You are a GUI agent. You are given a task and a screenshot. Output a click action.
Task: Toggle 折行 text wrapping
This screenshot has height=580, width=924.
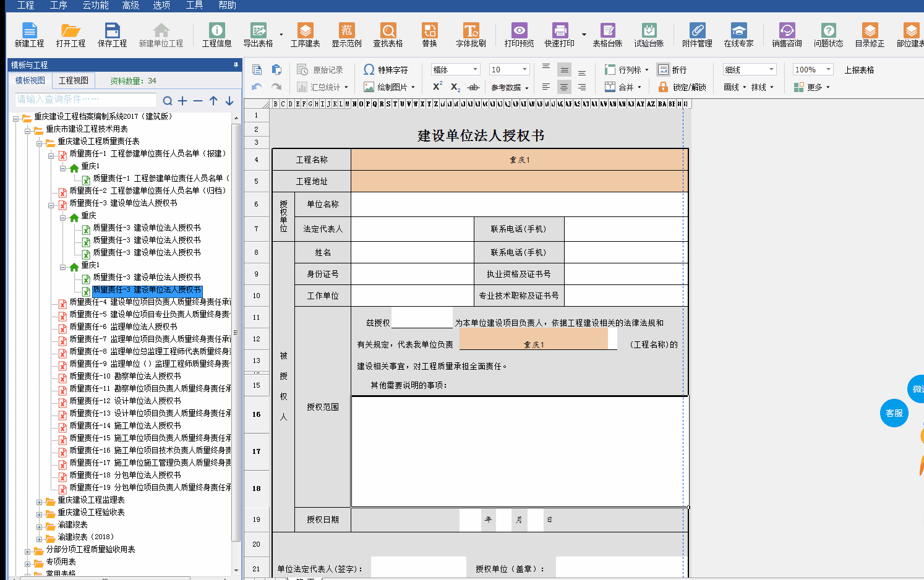coord(672,70)
